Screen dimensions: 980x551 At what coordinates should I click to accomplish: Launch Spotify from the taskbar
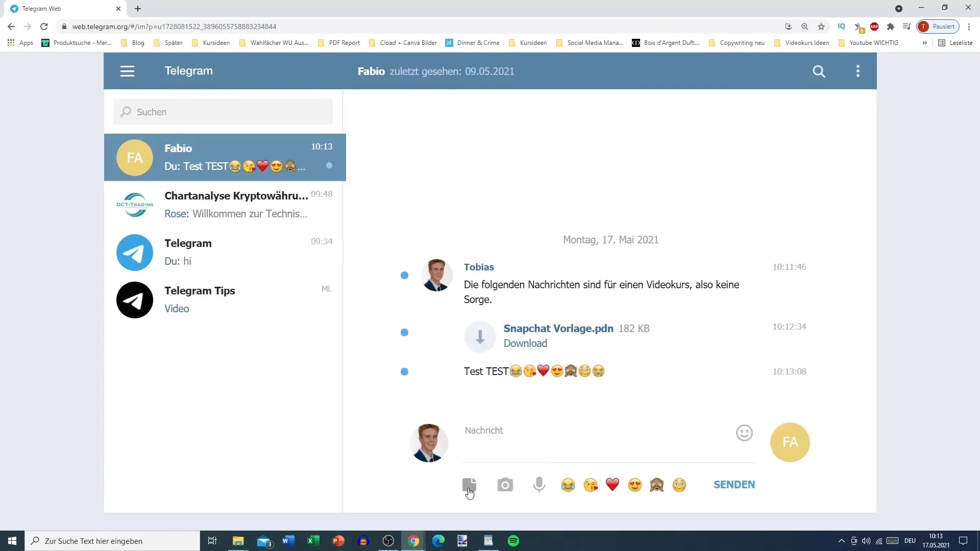tap(513, 541)
